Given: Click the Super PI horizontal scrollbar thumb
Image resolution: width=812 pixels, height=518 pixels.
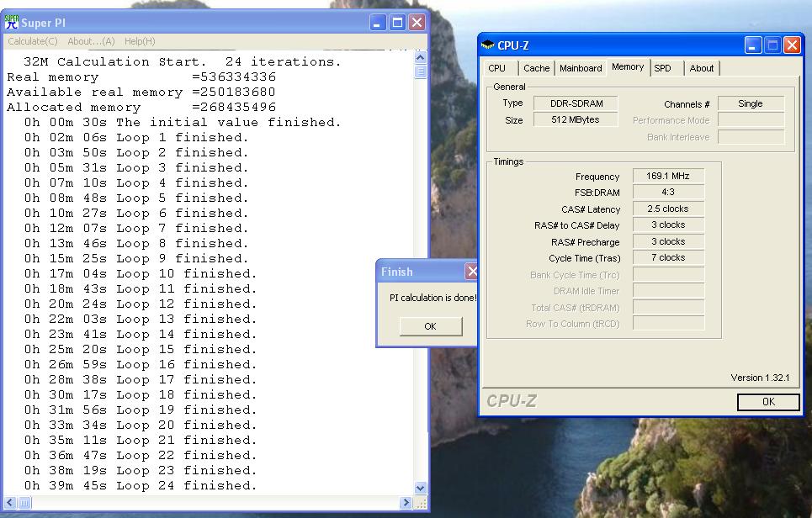Looking at the screenshot, I should point(24,503).
